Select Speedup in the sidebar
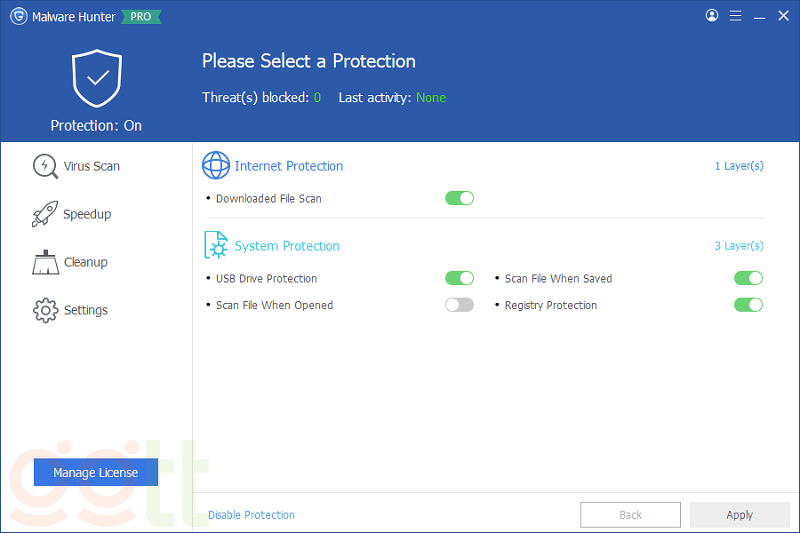800x533 pixels. pyautogui.click(x=87, y=214)
